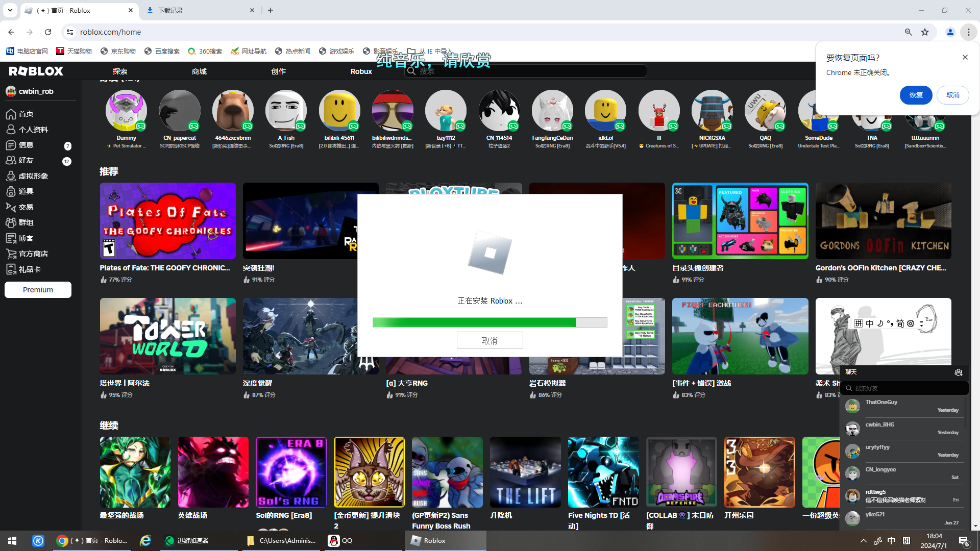This screenshot has height=551, width=980.
Task: Open 好友 friends icon in sidebar
Action: click(x=11, y=160)
